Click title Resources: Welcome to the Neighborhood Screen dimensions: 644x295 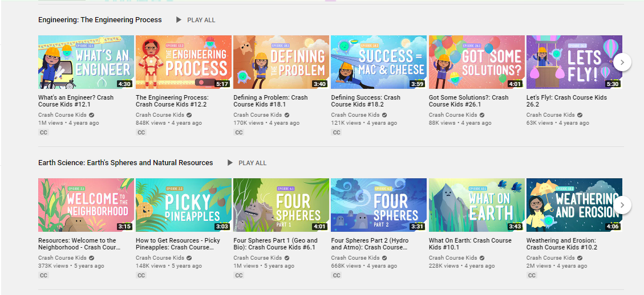(80, 244)
